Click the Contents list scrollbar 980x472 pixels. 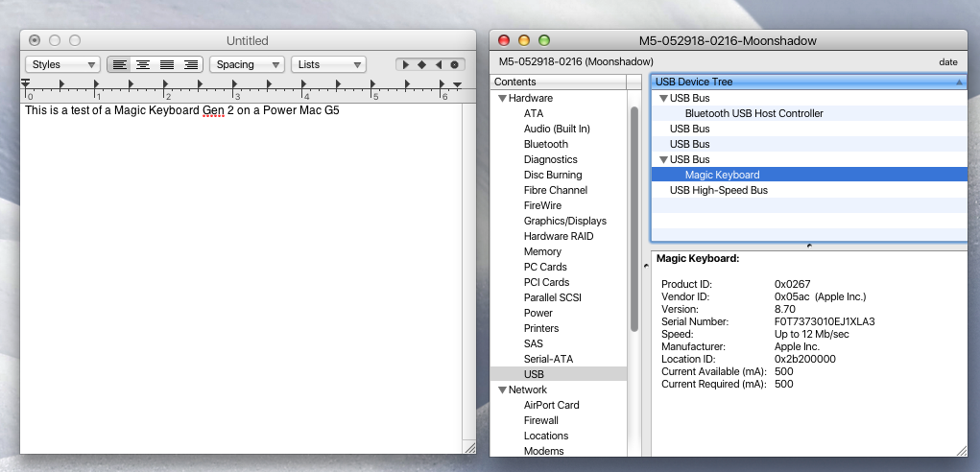click(x=633, y=219)
